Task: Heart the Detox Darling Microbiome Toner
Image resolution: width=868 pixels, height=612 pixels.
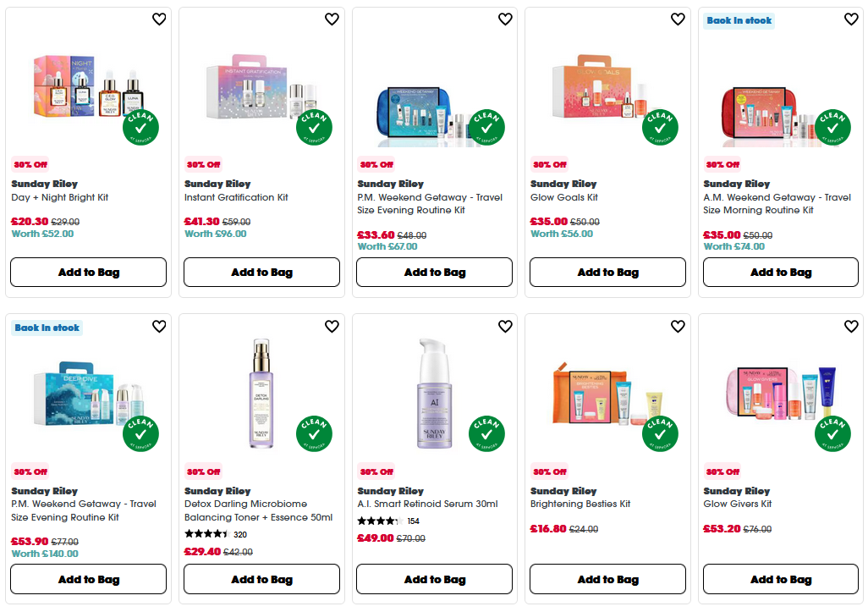Action: click(x=332, y=326)
